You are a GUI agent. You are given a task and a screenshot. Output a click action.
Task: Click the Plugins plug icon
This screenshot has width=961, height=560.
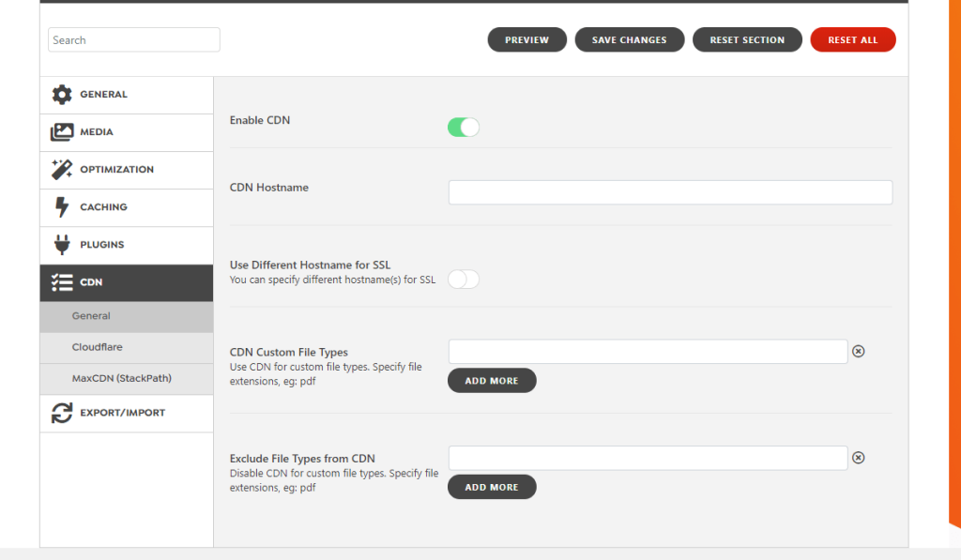(x=62, y=245)
